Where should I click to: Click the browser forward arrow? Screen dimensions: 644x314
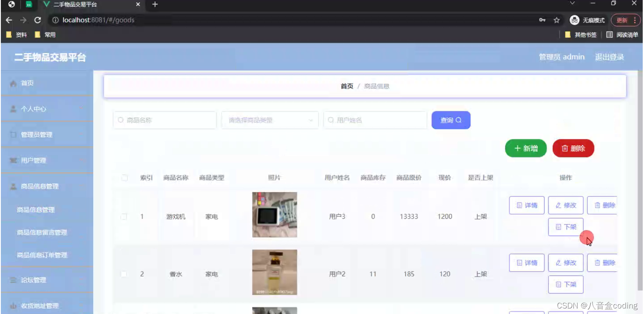point(23,20)
